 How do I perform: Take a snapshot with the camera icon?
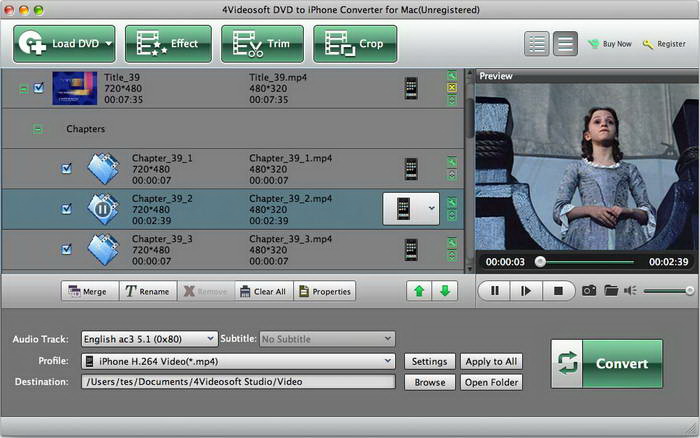coord(589,291)
